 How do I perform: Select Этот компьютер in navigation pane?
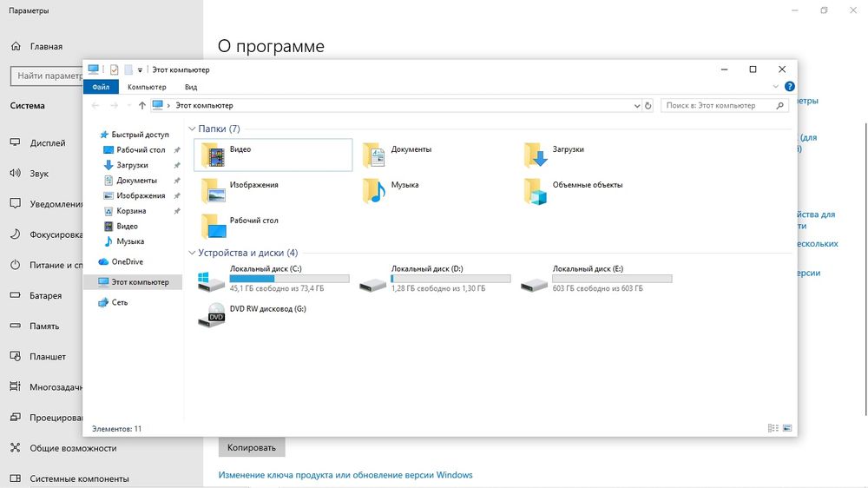coord(133,282)
